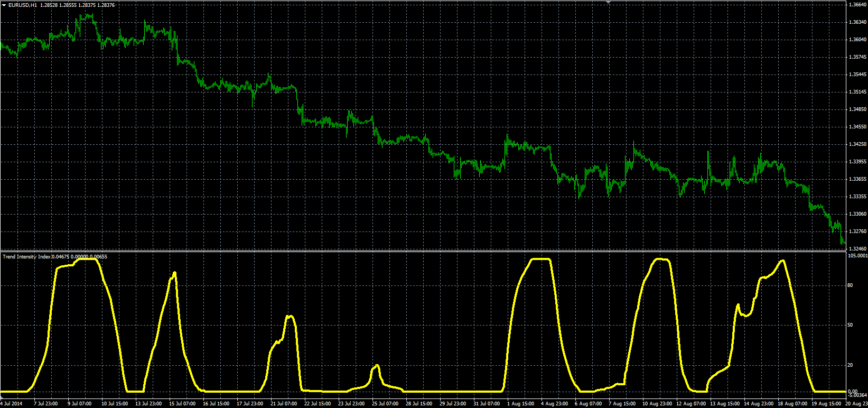Image resolution: width=868 pixels, height=408 pixels.
Task: Click the 1 Aug 15:00 time label
Action: (x=520, y=404)
